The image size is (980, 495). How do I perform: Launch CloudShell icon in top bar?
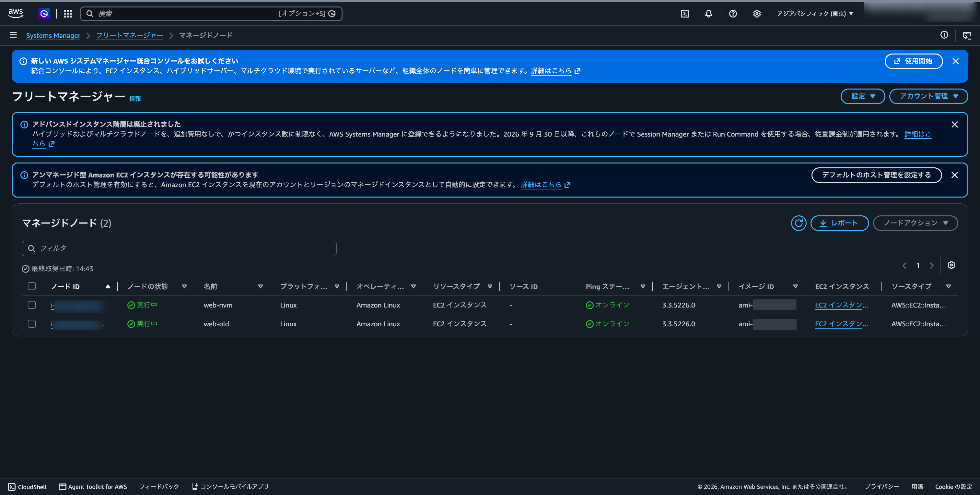[x=685, y=14]
